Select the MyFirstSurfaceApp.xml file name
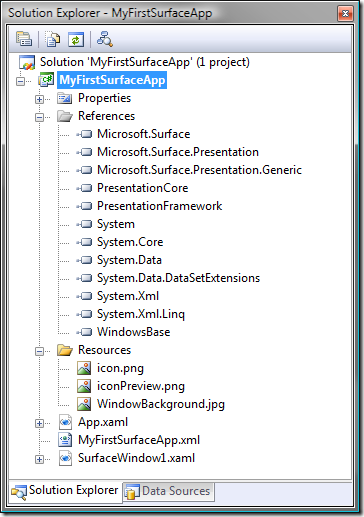Image resolution: width=364 pixels, height=517 pixels. tap(139, 440)
